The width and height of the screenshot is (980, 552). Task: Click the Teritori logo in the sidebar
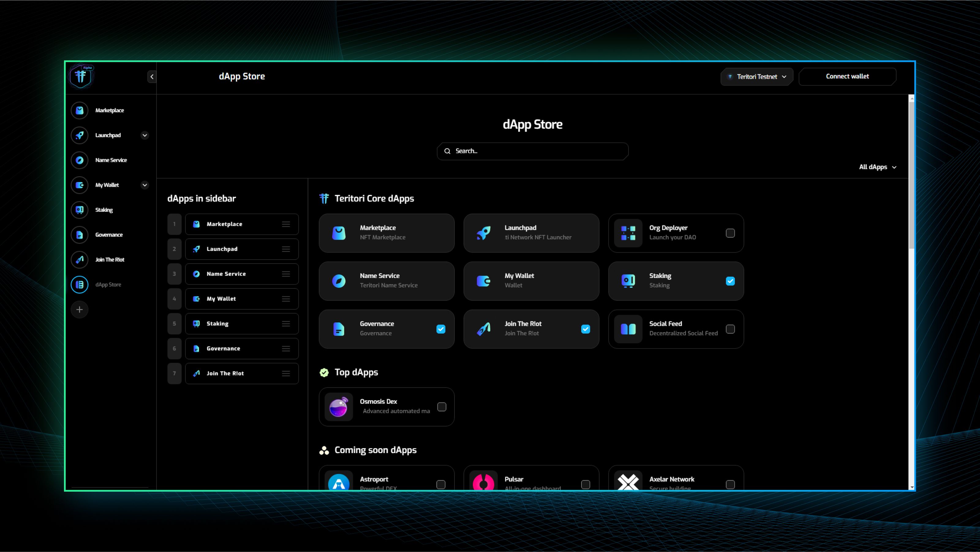pyautogui.click(x=81, y=77)
